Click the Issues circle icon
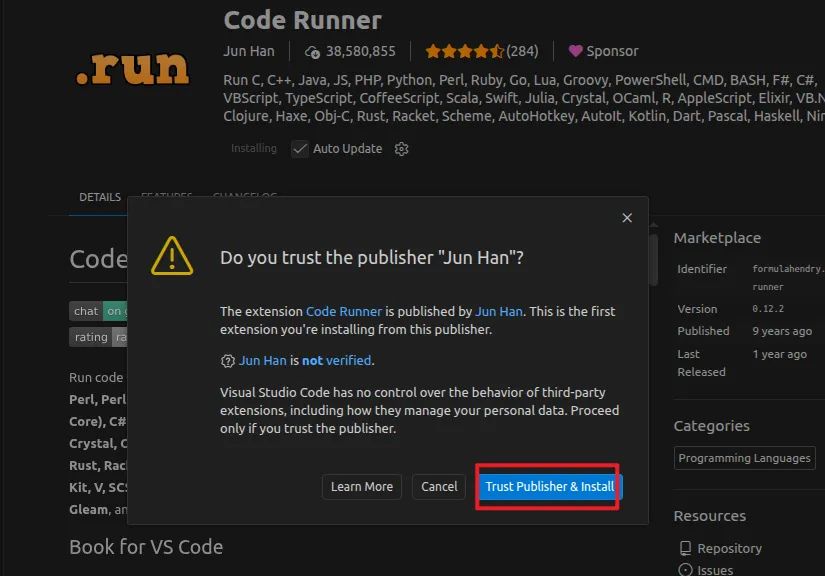Viewport: 825px width, 576px height. pyautogui.click(x=685, y=570)
